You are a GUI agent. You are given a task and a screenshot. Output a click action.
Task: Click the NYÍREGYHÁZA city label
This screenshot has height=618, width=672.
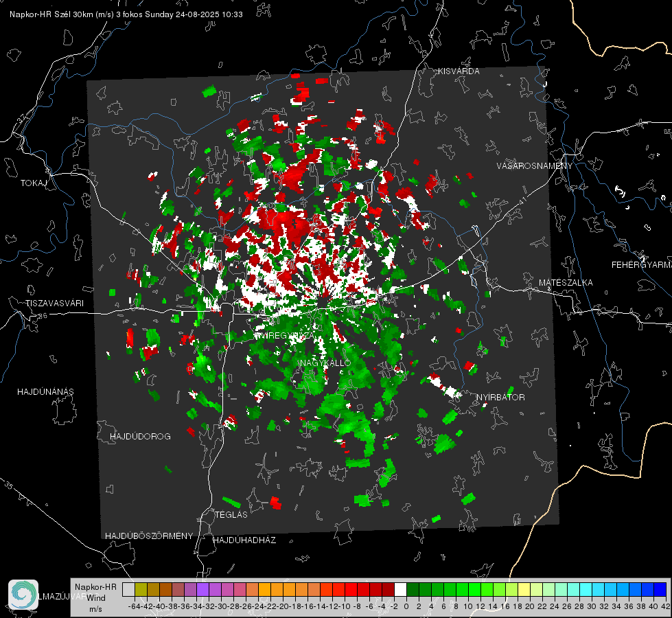point(285,335)
